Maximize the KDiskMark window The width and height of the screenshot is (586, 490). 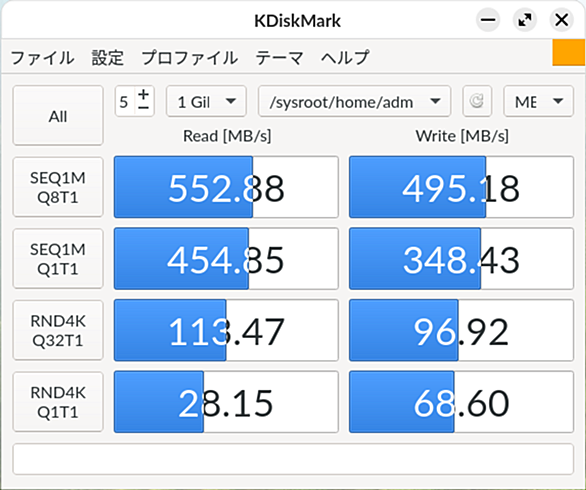pos(525,20)
